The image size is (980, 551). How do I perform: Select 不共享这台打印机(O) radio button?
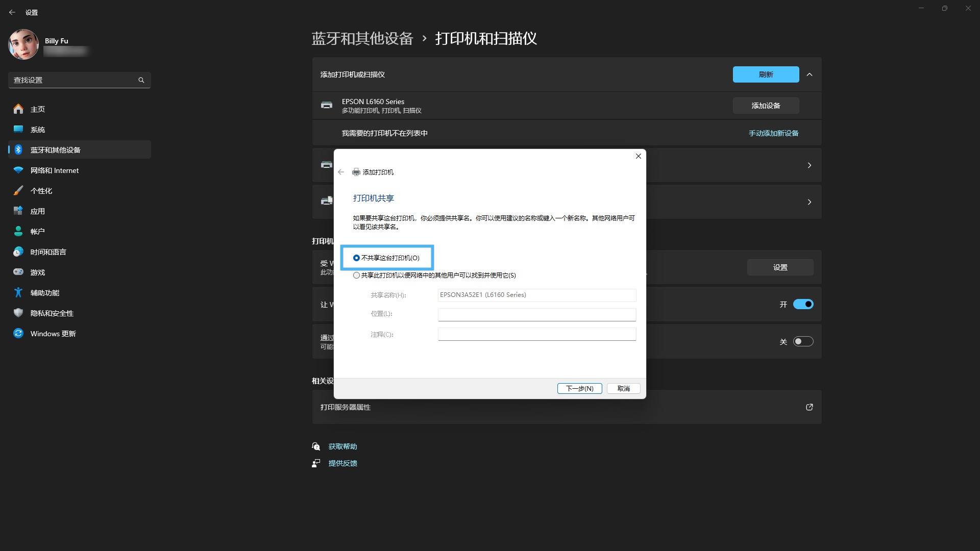click(356, 258)
